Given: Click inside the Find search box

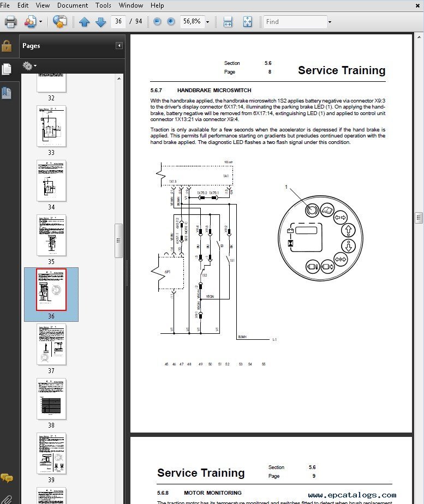Looking at the screenshot, I should point(295,21).
